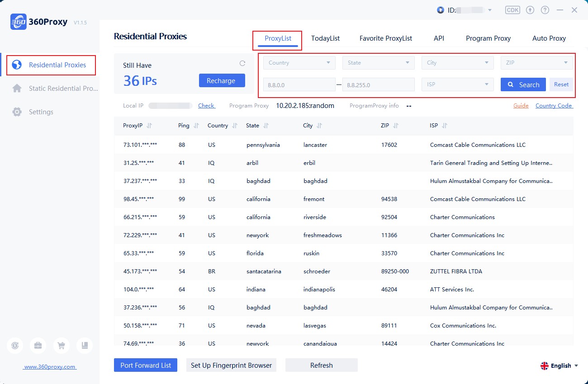The image size is (588, 384).
Task: Sort by State column arrows
Action: coord(266,126)
